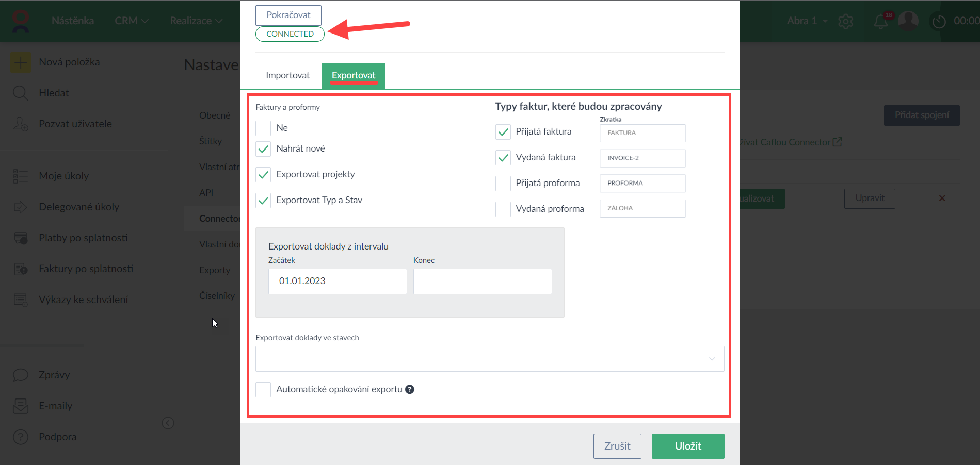Enable the Přijatá proforma checkbox

click(503, 184)
